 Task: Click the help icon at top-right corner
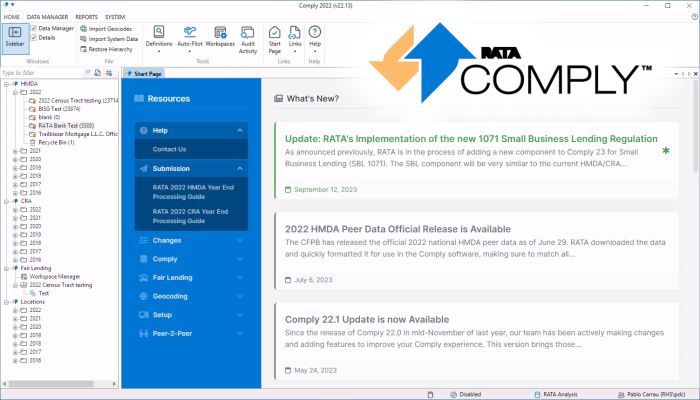pyautogui.click(x=695, y=17)
